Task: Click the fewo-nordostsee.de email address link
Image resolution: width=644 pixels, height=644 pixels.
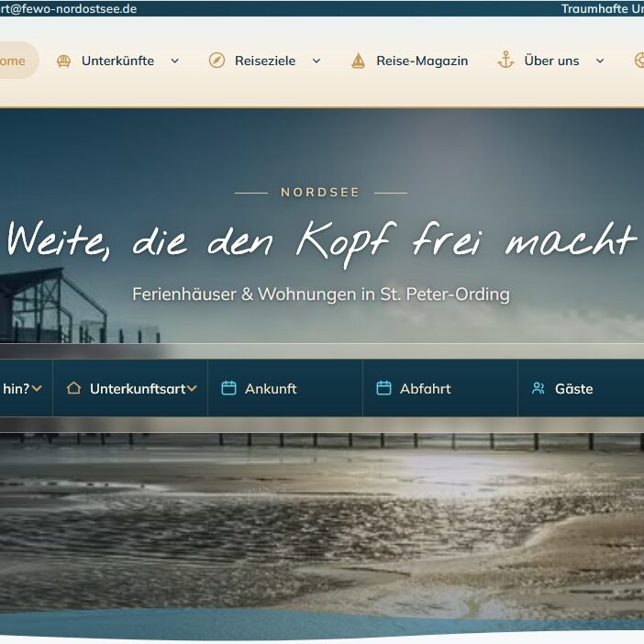Action: click(x=69, y=8)
